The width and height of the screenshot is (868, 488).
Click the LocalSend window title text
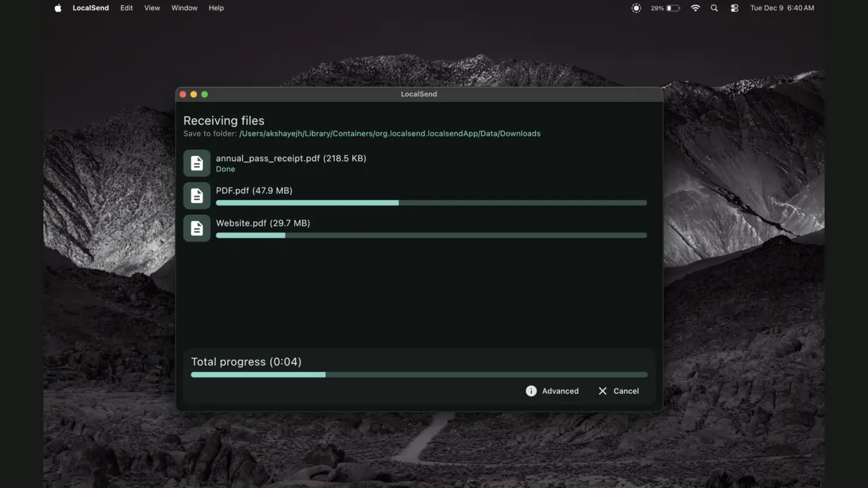419,94
